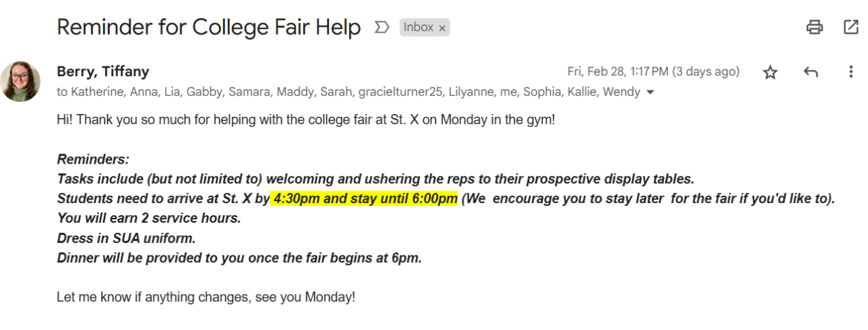
Task: Remove the Inbox label using its x
Action: click(442, 28)
